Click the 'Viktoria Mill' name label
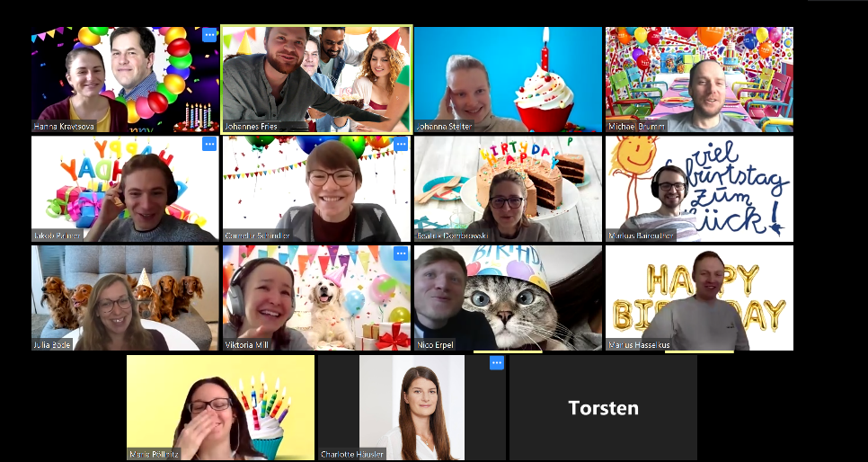Image resolution: width=868 pixels, height=462 pixels. pyautogui.click(x=247, y=344)
